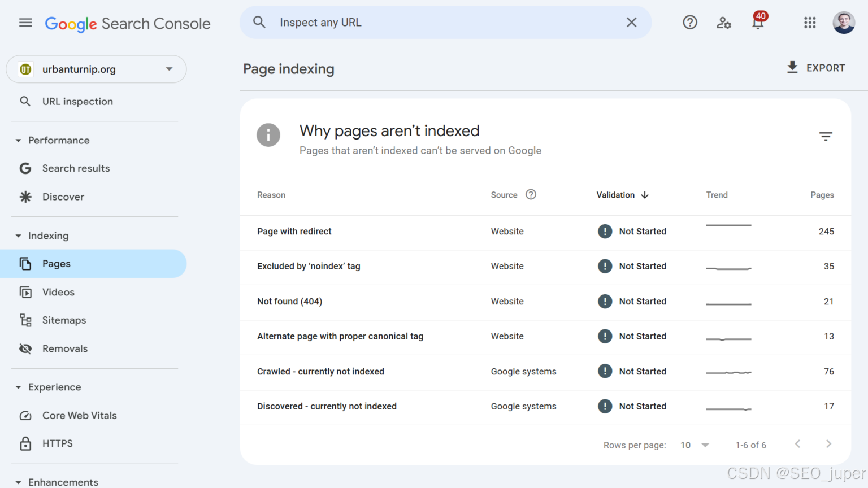This screenshot has height=488, width=868.
Task: Open the Sitemaps page
Action: coord(64,320)
